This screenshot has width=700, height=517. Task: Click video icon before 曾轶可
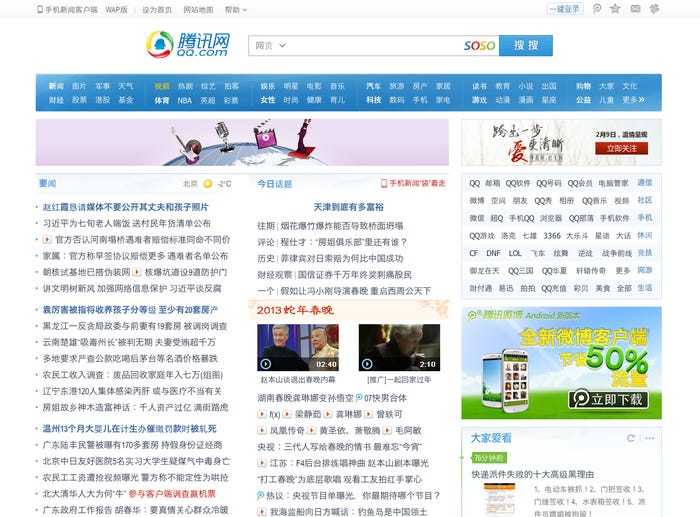tap(368, 414)
